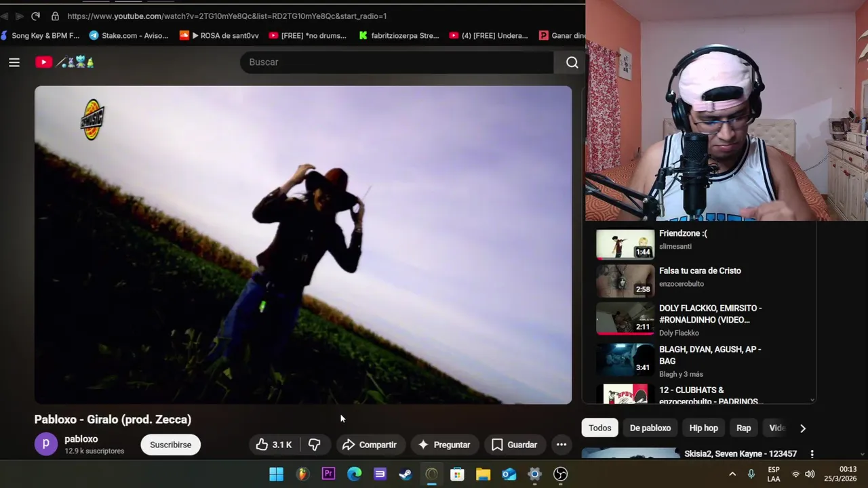Select the Todos filter chip
The image size is (868, 488).
pos(599,428)
